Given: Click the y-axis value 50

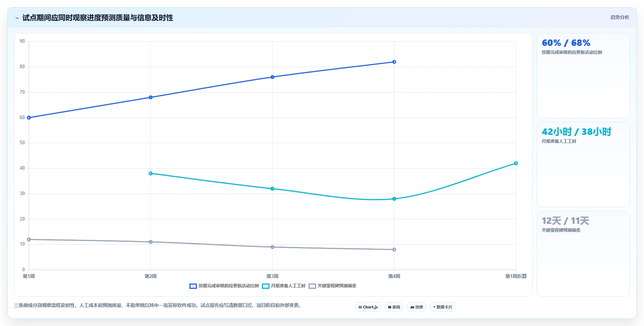Looking at the screenshot, I should [x=22, y=143].
